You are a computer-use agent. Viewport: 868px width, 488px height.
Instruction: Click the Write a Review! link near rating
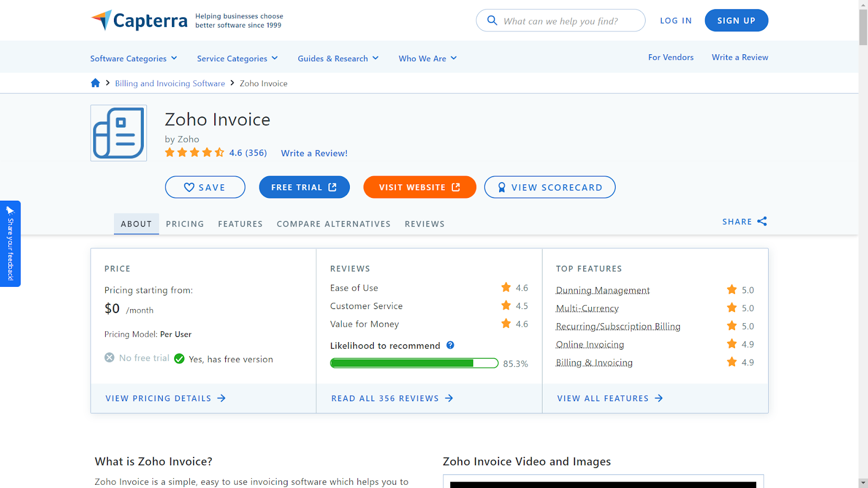click(314, 153)
